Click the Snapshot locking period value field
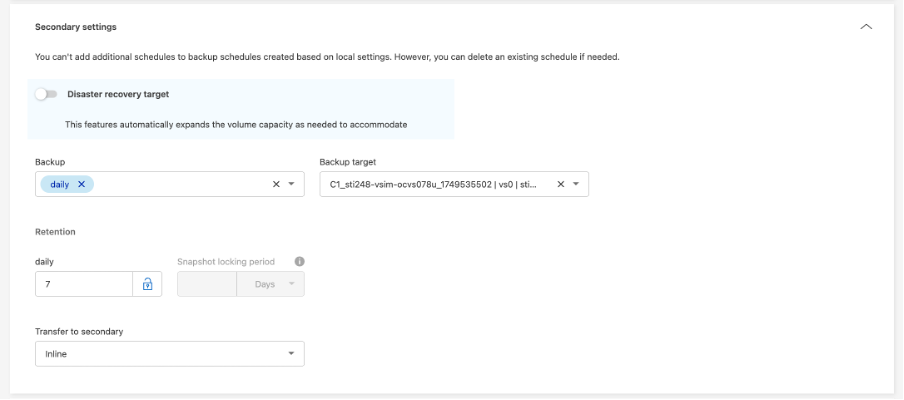The image size is (904, 400). pyautogui.click(x=207, y=284)
